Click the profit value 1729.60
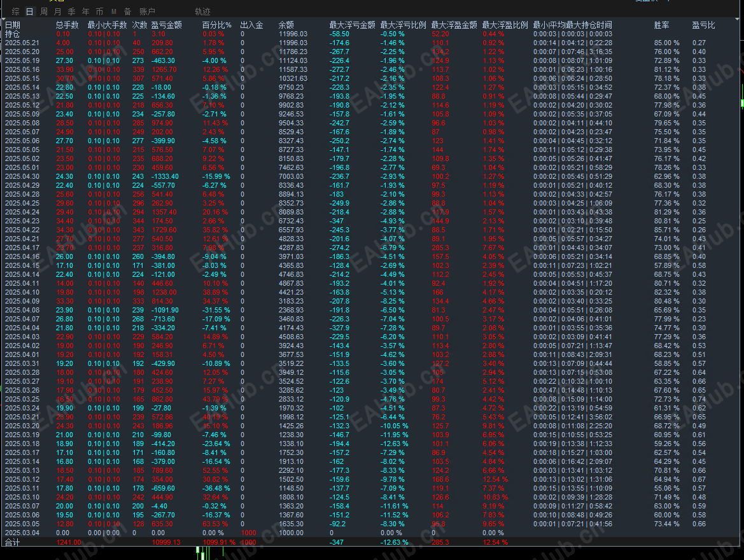The image size is (744, 560). point(164,230)
